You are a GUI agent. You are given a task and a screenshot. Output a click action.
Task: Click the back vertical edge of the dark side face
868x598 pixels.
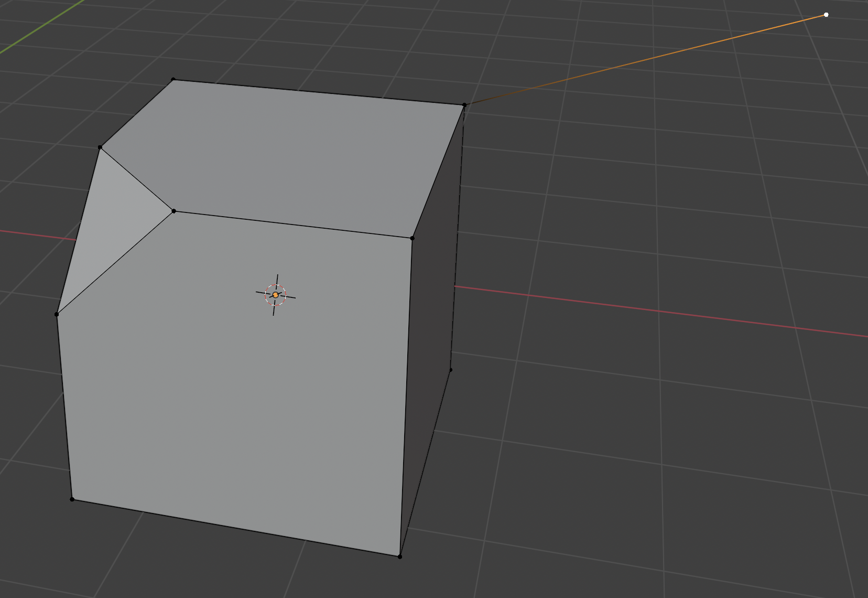pos(458,237)
